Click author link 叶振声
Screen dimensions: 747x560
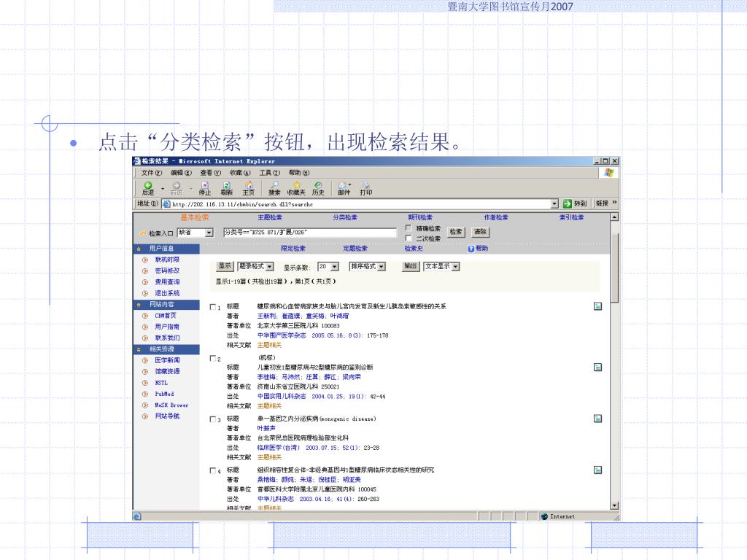click(266, 429)
